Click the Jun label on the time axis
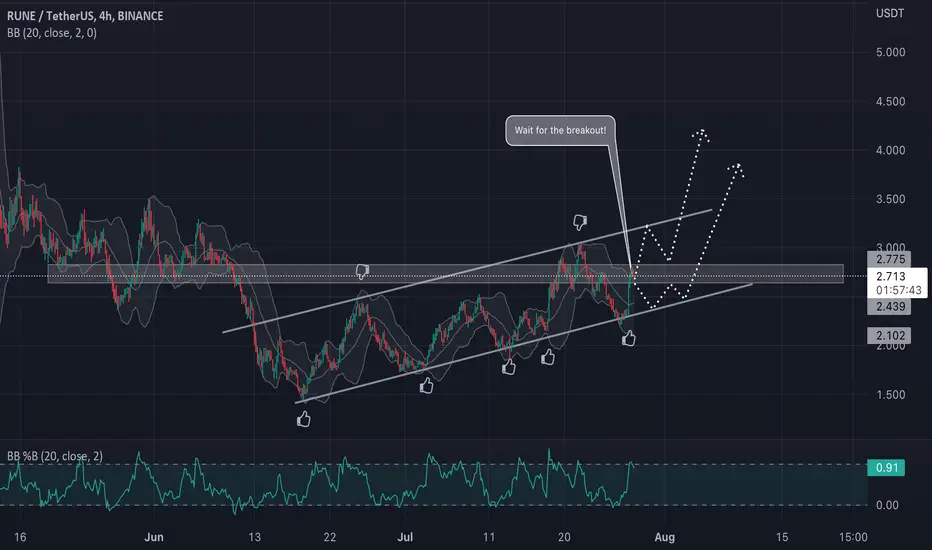This screenshot has height=550, width=932. (x=154, y=537)
